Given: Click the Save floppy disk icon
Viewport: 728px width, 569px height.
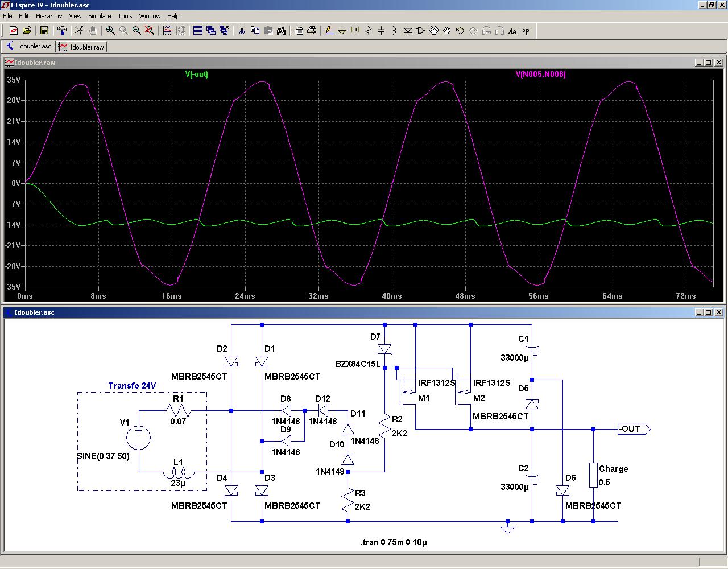Looking at the screenshot, I should click(44, 31).
